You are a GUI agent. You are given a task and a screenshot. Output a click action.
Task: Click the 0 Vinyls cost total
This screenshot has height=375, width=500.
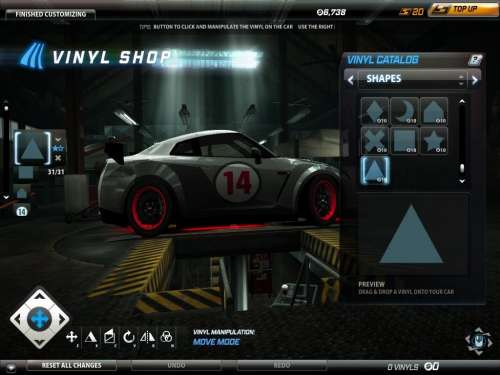413,367
